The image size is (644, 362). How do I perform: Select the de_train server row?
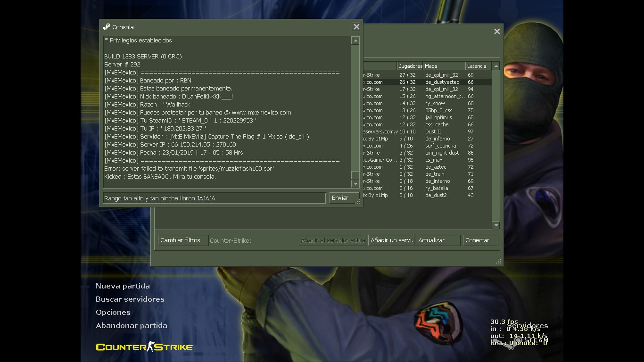point(427,174)
